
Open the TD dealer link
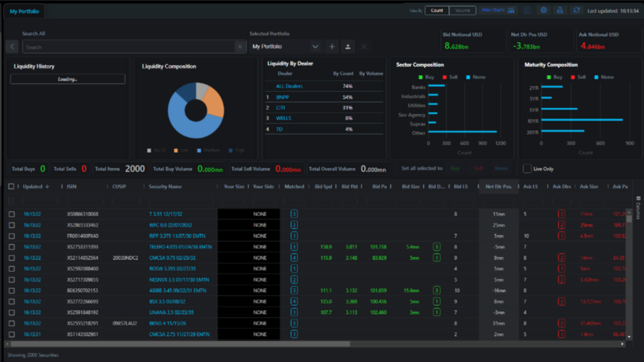[x=279, y=129]
